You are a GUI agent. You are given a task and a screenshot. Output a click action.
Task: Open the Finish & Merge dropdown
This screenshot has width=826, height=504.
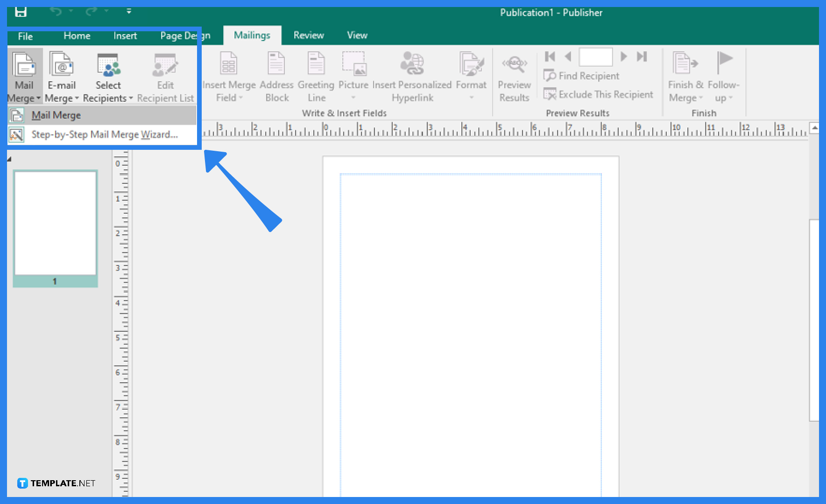click(684, 76)
